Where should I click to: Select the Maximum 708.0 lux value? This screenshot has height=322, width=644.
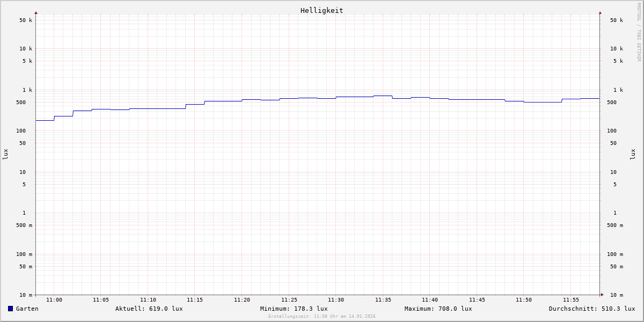coord(438,309)
